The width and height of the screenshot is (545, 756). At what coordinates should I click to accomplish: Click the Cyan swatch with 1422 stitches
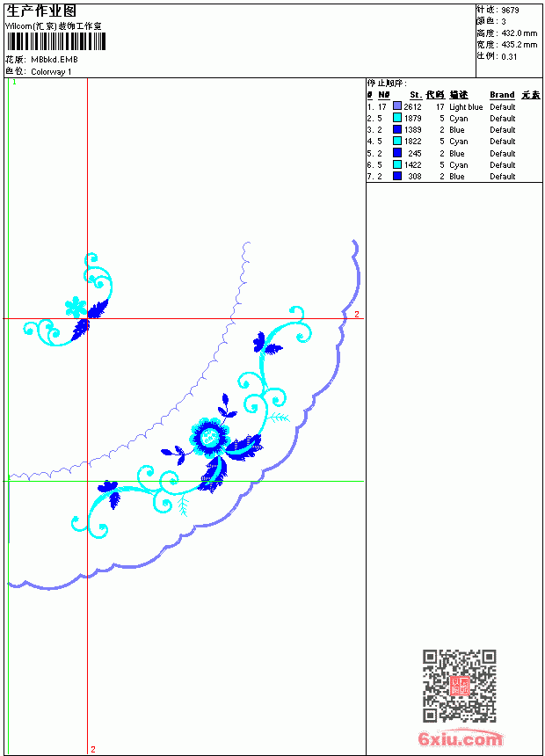397,164
